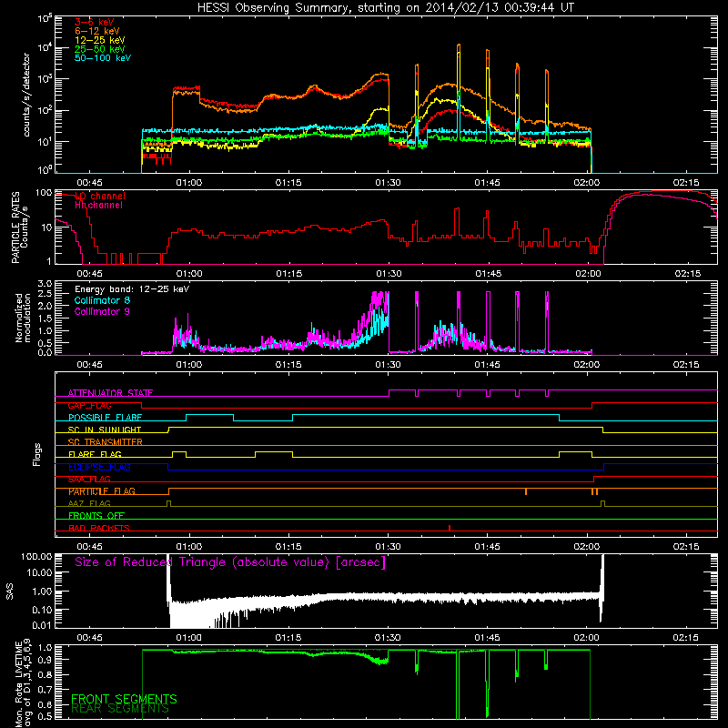This screenshot has width=728, height=728.
Task: Click the Normalized modulation axis label
Action: click(23, 318)
